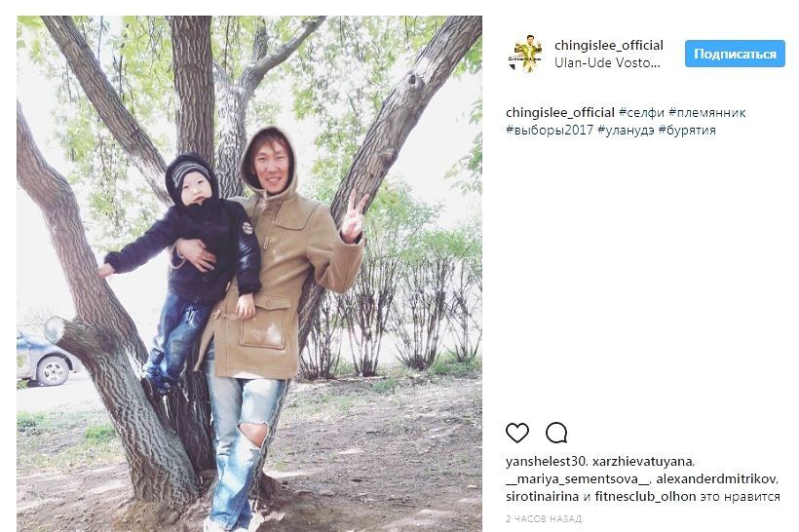Screen dimensions: 799x532
Task: Open the #племянник hashtag
Action: click(x=707, y=113)
